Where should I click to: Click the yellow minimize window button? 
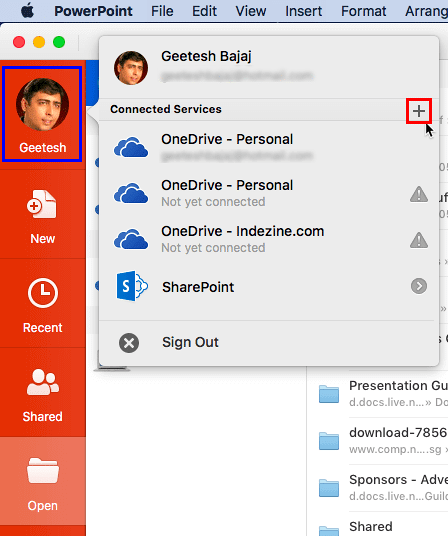pyautogui.click(x=39, y=42)
